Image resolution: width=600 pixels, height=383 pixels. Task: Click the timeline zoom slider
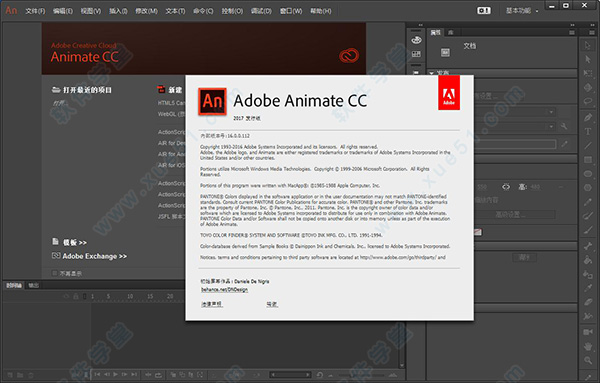(x=361, y=375)
